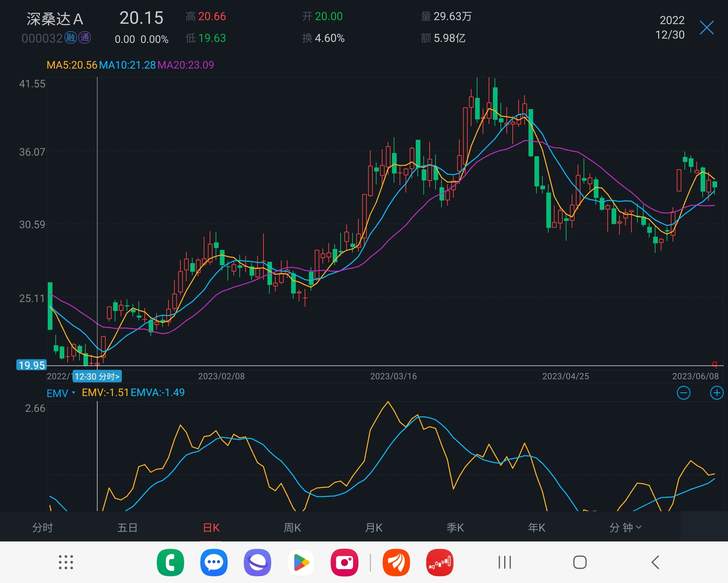
Task: Open the blue messages app
Action: pyautogui.click(x=214, y=563)
